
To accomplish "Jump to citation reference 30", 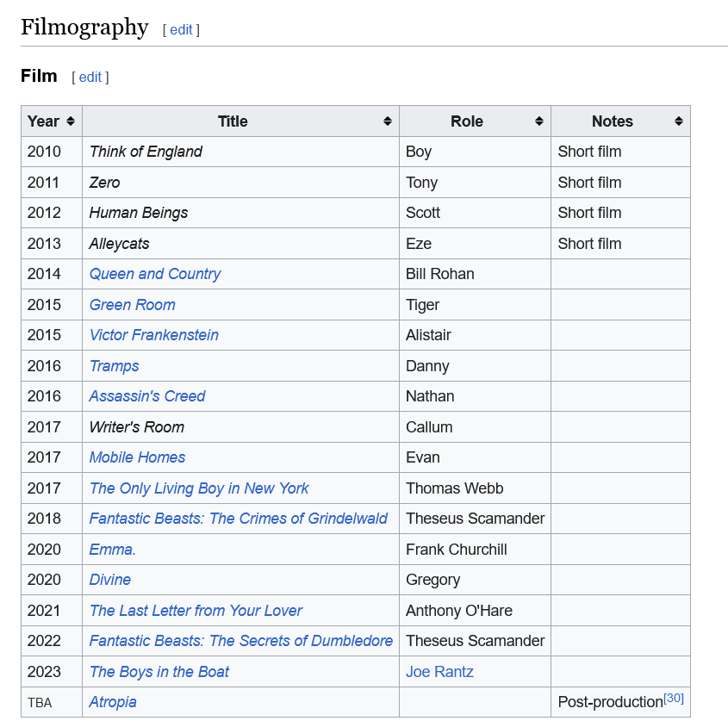I will point(674,698).
